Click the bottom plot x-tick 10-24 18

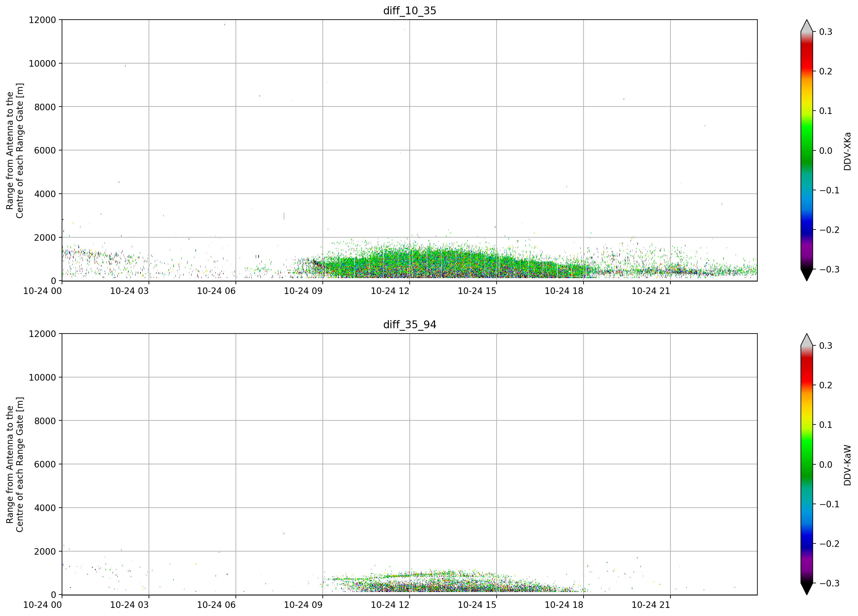pos(564,605)
